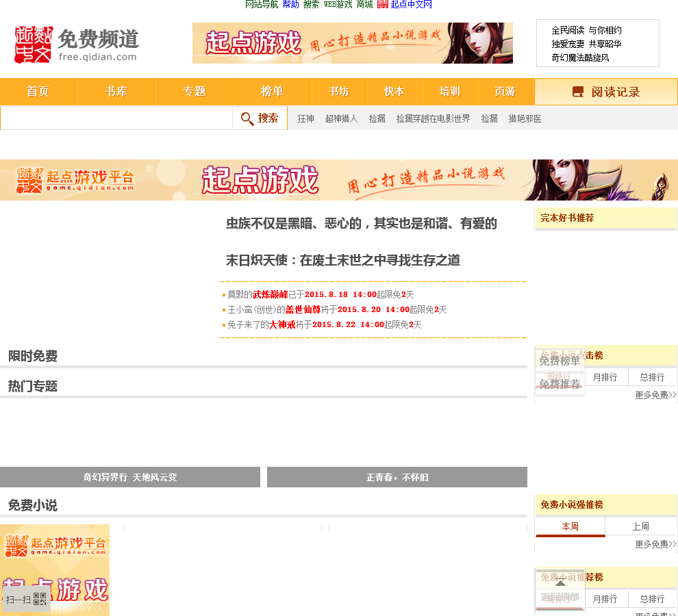
Task: Click the 奇幻异界行 天地风云变 banner
Action: pos(130,477)
